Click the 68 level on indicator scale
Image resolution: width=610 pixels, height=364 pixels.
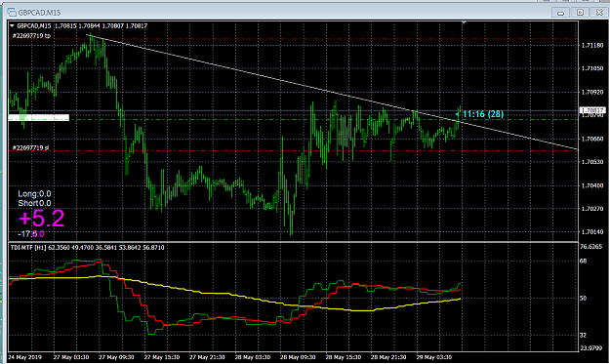point(583,261)
